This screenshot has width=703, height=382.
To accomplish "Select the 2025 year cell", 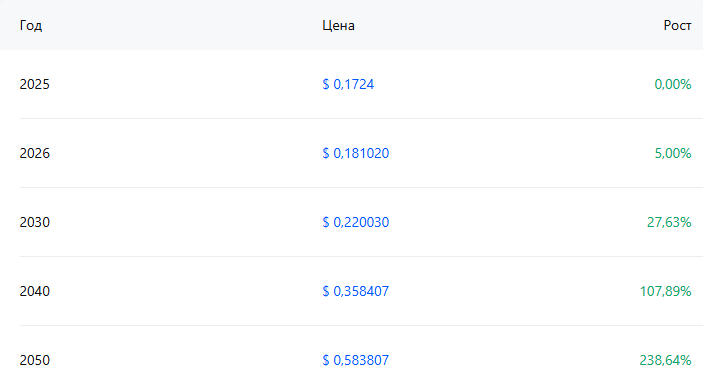I will [x=35, y=84].
